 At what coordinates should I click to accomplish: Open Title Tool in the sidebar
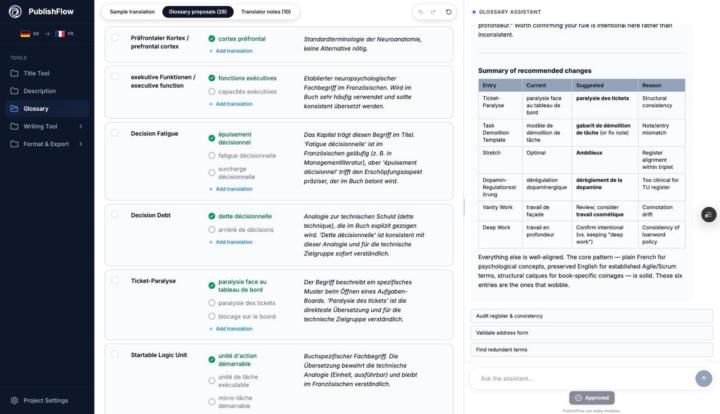click(47, 73)
